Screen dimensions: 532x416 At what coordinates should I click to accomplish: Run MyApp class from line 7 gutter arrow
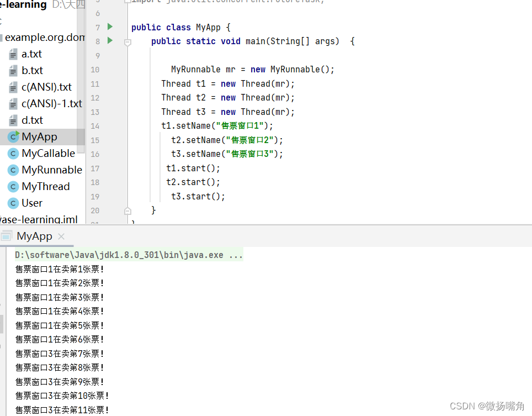tap(110, 27)
